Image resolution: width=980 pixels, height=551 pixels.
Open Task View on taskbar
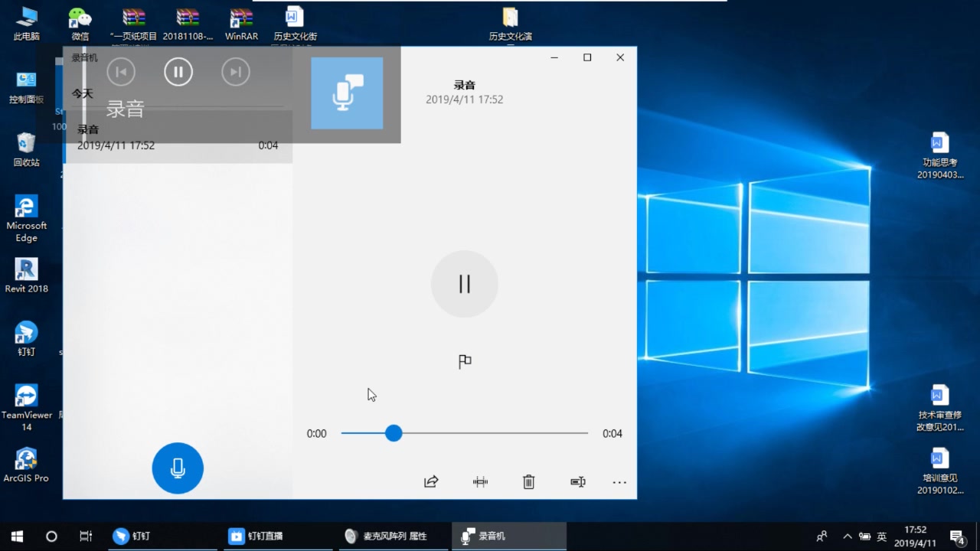click(86, 536)
